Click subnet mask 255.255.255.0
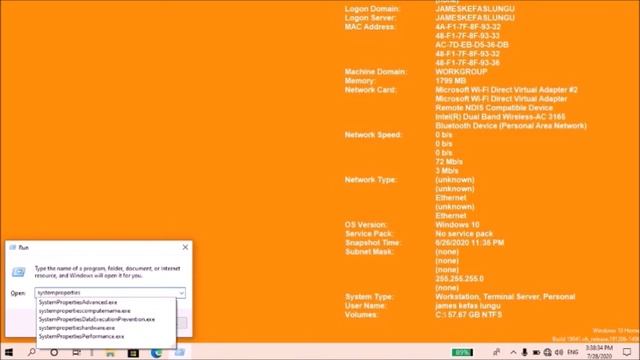This screenshot has width=640, height=360. [x=459, y=278]
